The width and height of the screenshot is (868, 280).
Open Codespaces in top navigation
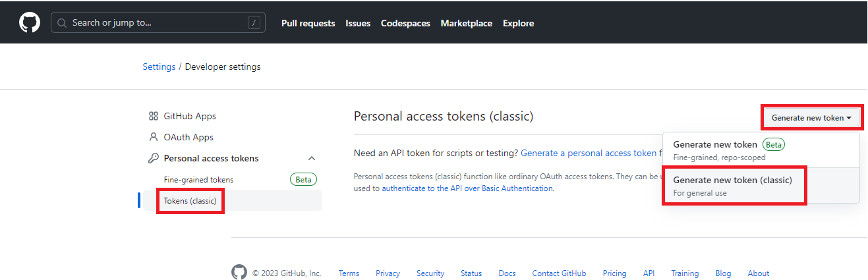coord(405,23)
